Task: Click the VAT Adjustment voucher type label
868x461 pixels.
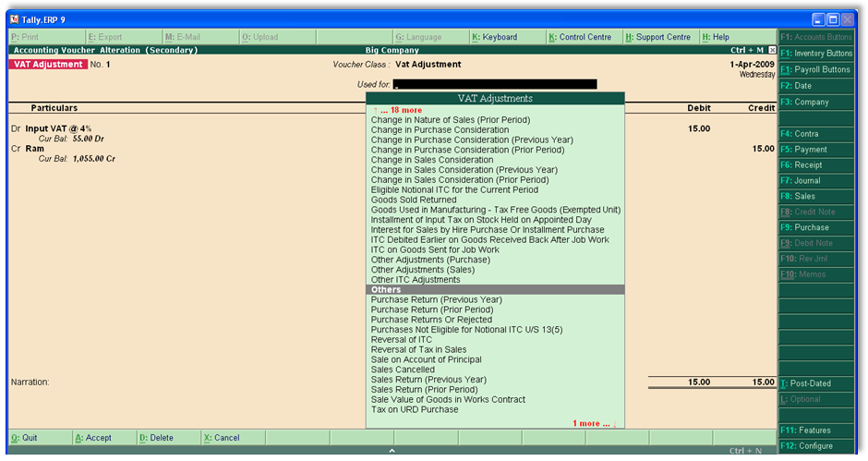Action: (48, 65)
